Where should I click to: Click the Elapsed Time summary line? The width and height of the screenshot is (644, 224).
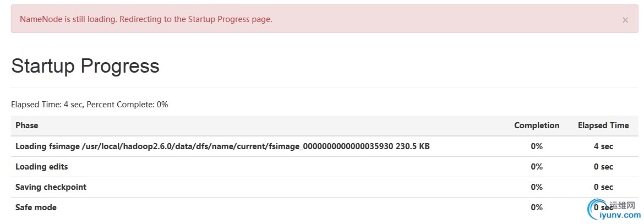point(90,105)
